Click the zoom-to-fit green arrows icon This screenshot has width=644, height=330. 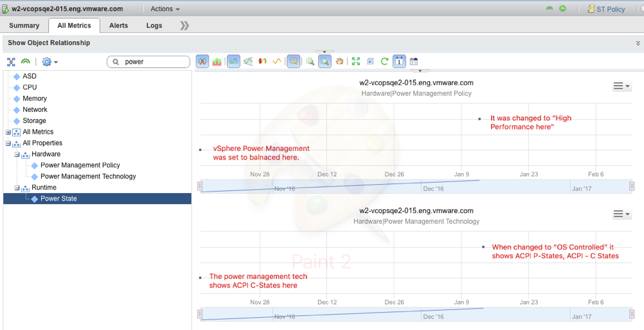coord(356,62)
